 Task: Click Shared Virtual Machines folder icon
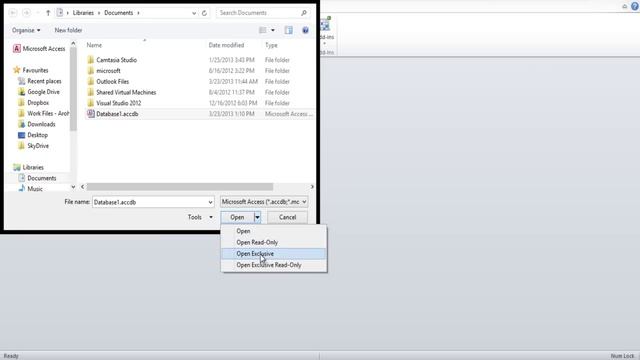pyautogui.click(x=91, y=92)
